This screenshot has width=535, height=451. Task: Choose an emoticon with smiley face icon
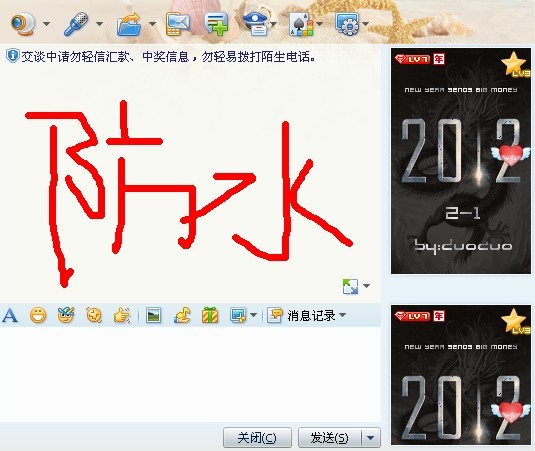tap(38, 315)
